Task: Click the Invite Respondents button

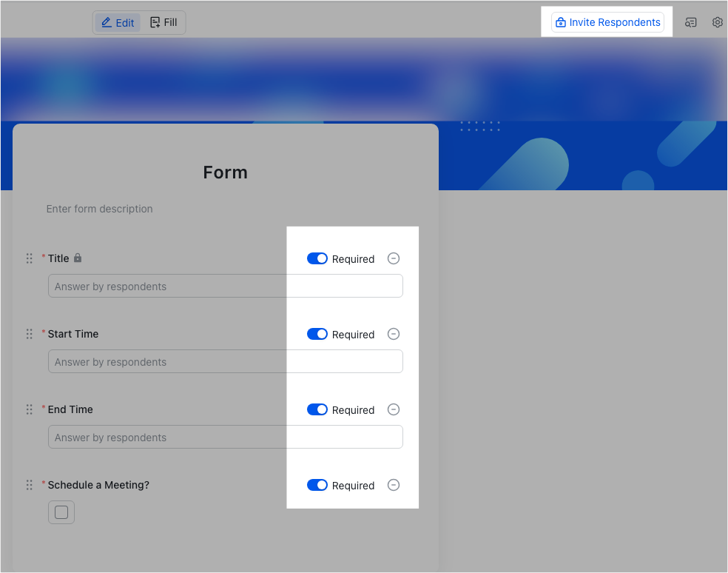Action: click(607, 22)
